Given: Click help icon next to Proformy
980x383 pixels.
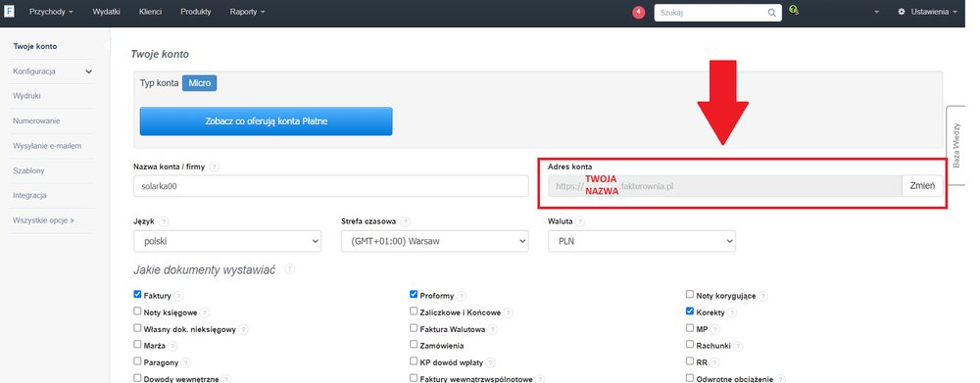Looking at the screenshot, I should (461, 296).
